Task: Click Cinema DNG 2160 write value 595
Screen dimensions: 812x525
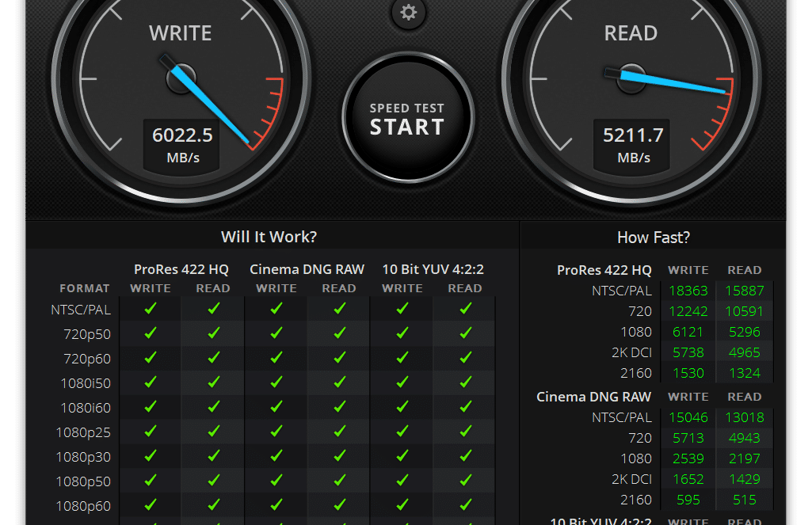Action: point(688,500)
